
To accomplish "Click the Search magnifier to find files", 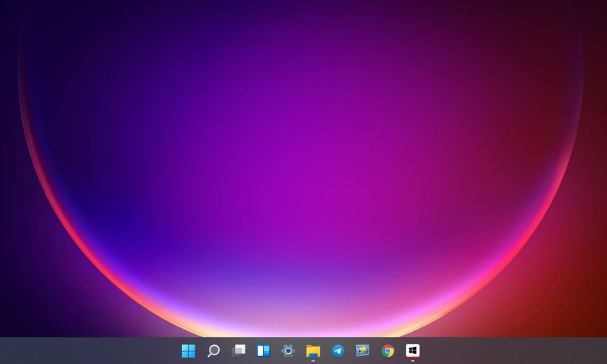I will (212, 351).
